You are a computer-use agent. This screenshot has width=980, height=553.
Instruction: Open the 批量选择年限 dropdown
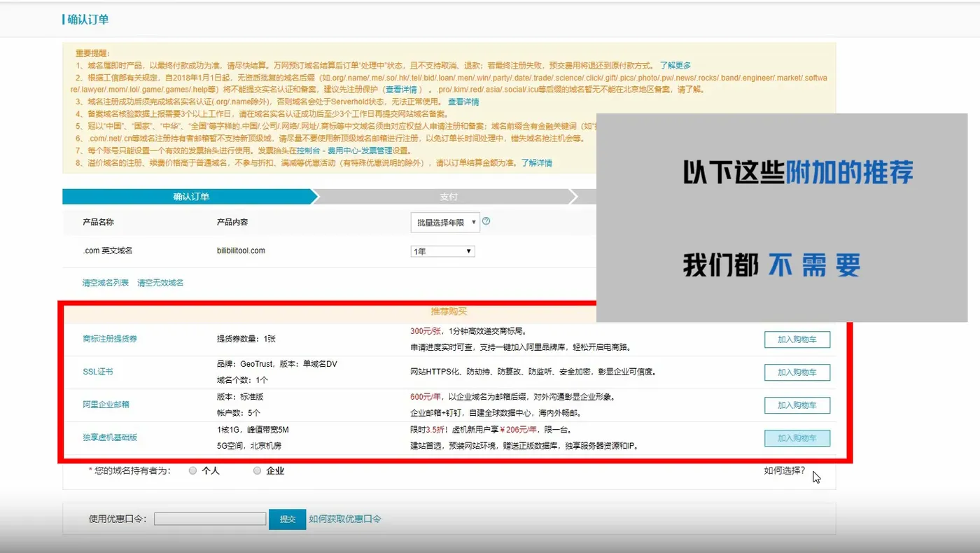point(444,222)
